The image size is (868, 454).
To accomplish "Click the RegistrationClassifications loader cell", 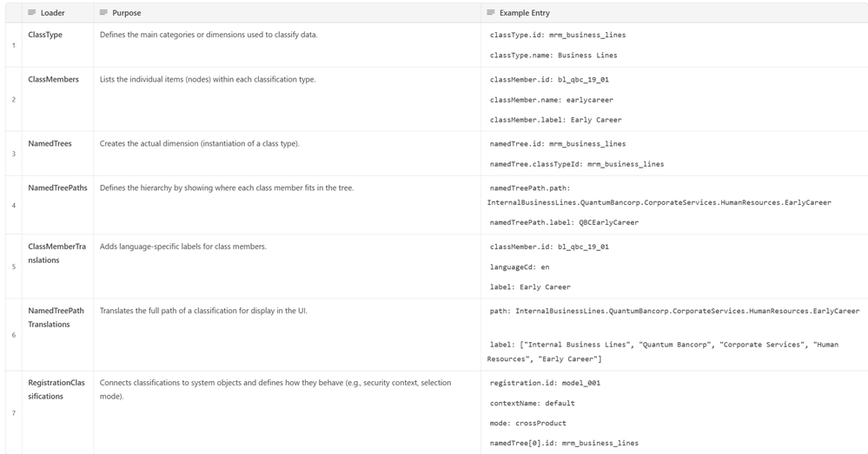I will [x=57, y=389].
